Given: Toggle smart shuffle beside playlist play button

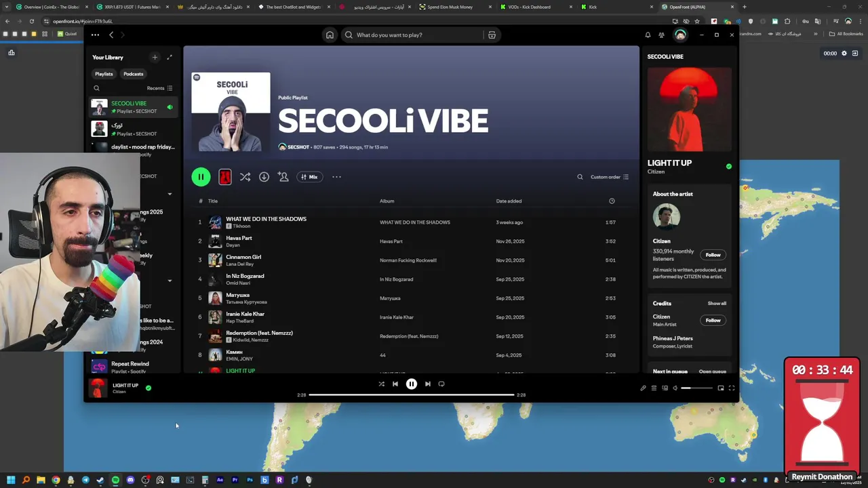Looking at the screenshot, I should [245, 177].
